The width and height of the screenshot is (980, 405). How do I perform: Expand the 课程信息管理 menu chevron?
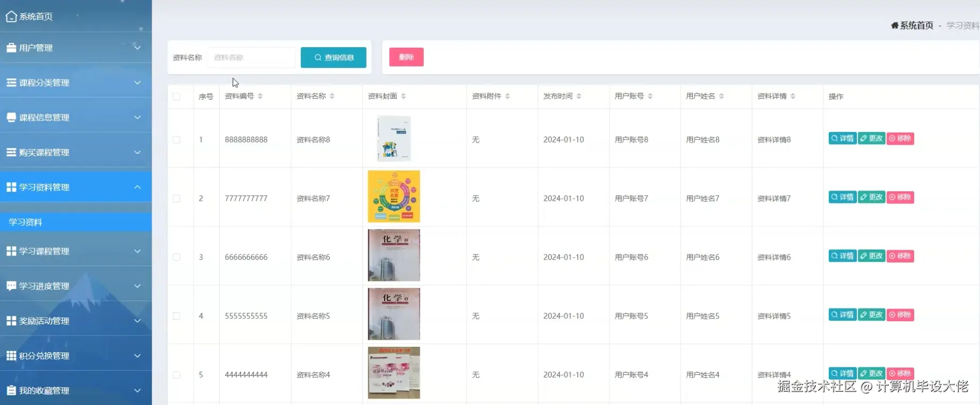click(x=137, y=117)
